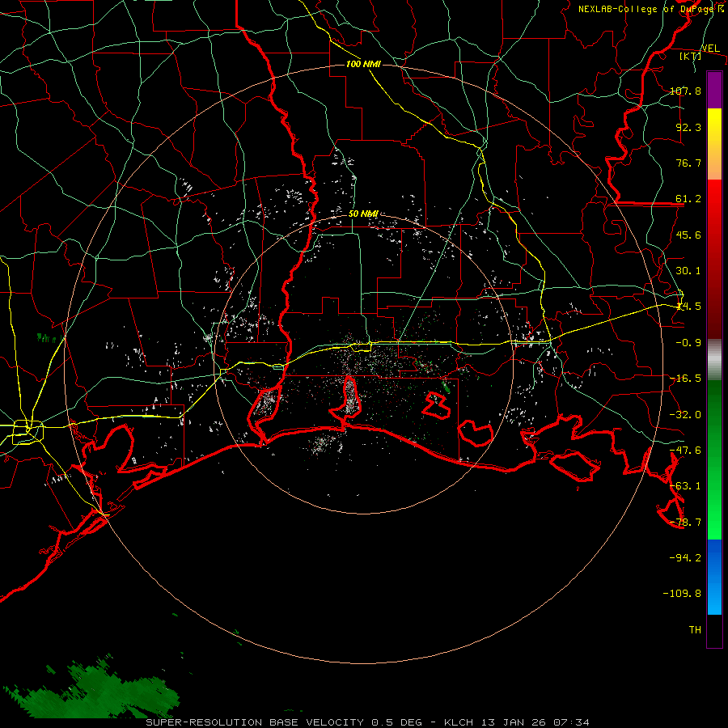Select the -78.7 legend value

[x=685, y=523]
